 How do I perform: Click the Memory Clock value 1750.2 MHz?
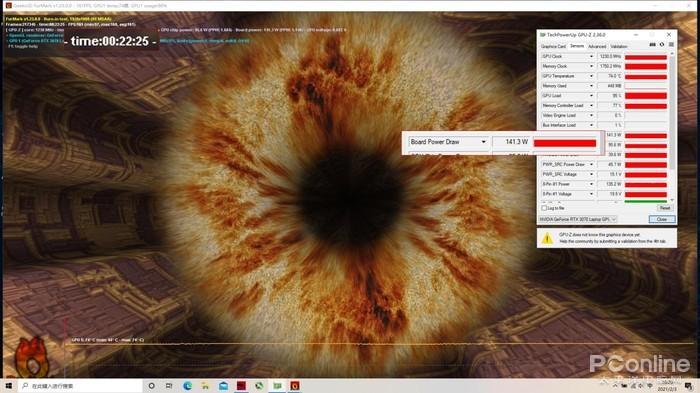tap(610, 67)
